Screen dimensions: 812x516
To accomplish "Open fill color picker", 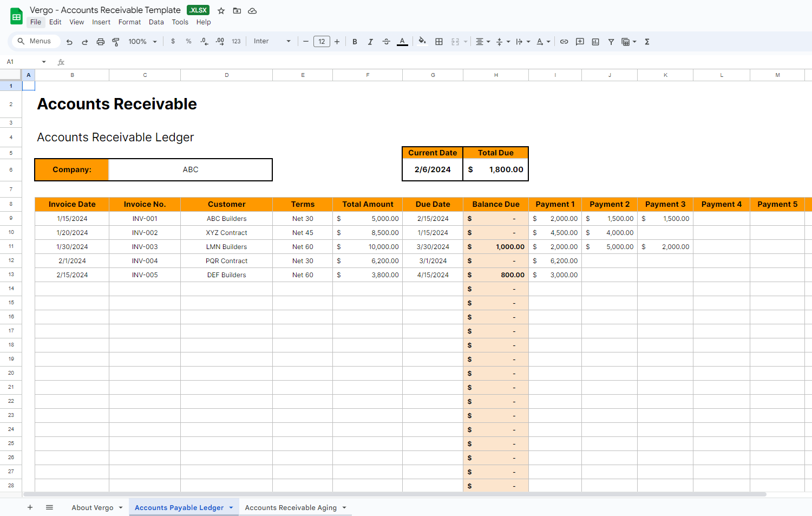I will 422,41.
